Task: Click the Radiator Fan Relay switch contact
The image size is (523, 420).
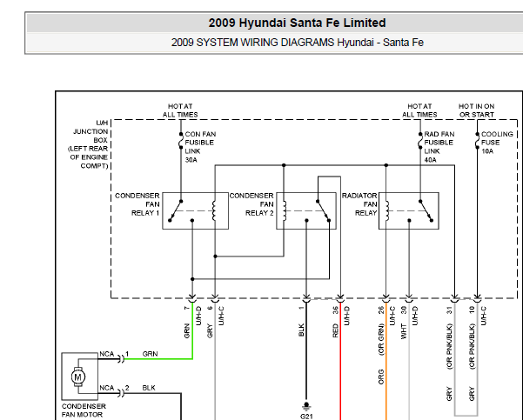Action: click(x=426, y=210)
